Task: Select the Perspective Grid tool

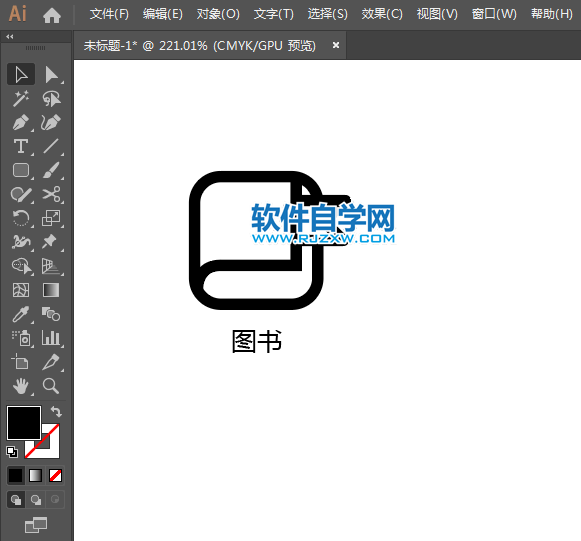Action: [x=51, y=266]
